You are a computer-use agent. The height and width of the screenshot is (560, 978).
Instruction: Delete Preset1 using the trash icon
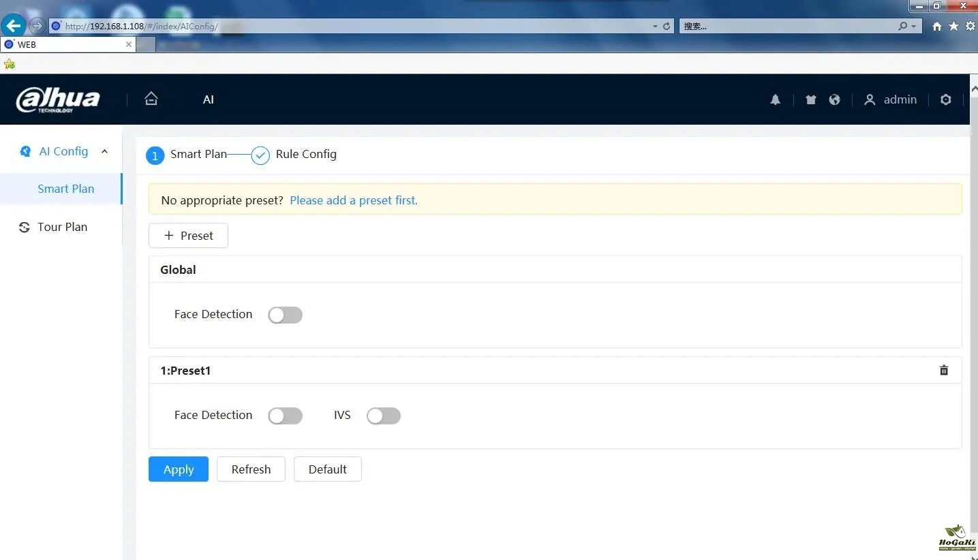coord(944,371)
